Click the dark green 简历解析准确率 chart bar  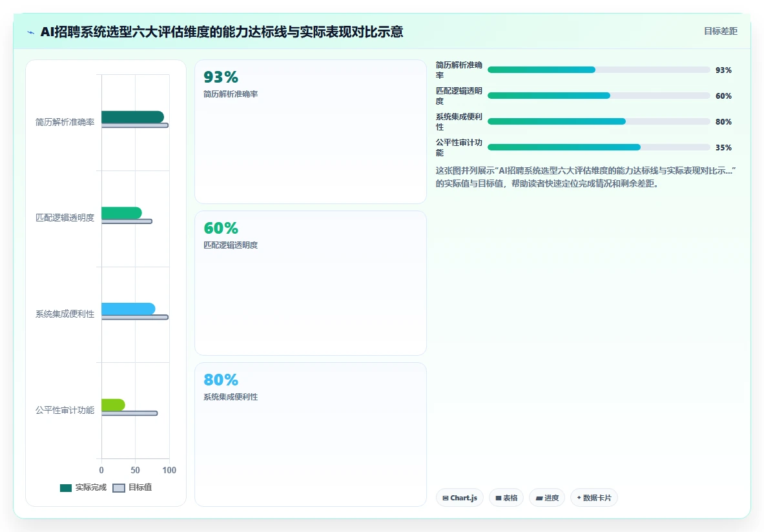[x=132, y=117]
